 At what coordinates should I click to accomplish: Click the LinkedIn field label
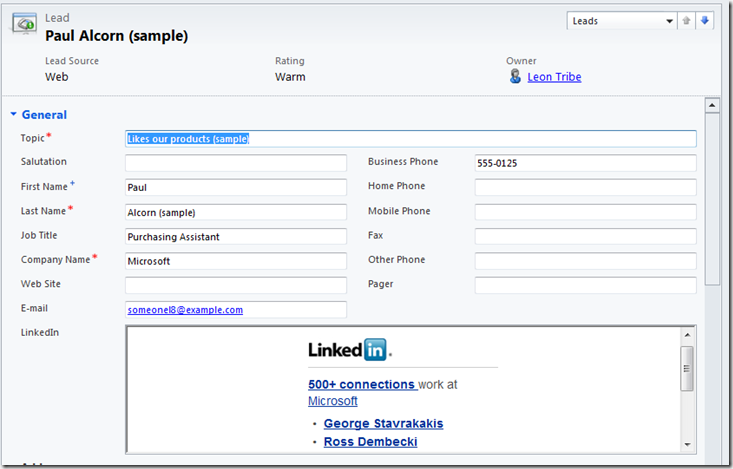[40, 332]
